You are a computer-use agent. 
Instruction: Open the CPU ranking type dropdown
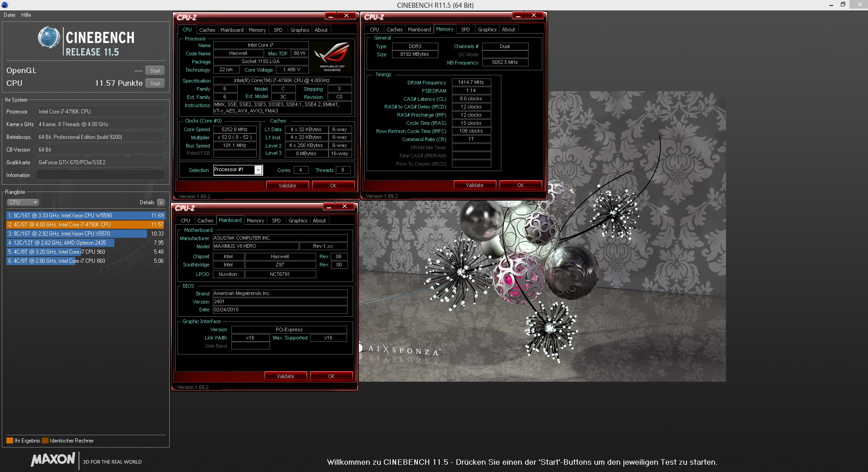(23, 202)
